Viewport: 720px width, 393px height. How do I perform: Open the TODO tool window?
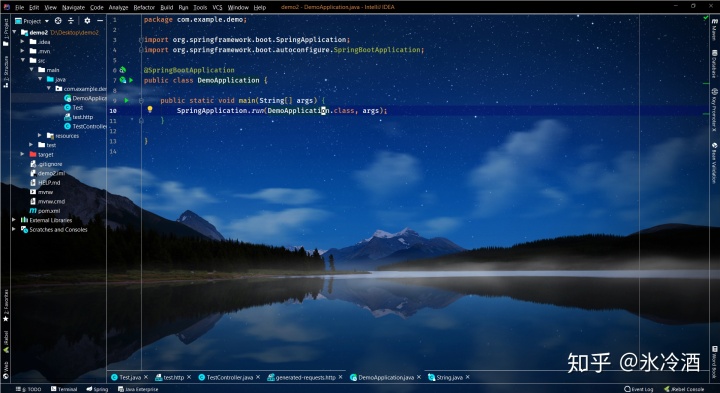pos(28,389)
